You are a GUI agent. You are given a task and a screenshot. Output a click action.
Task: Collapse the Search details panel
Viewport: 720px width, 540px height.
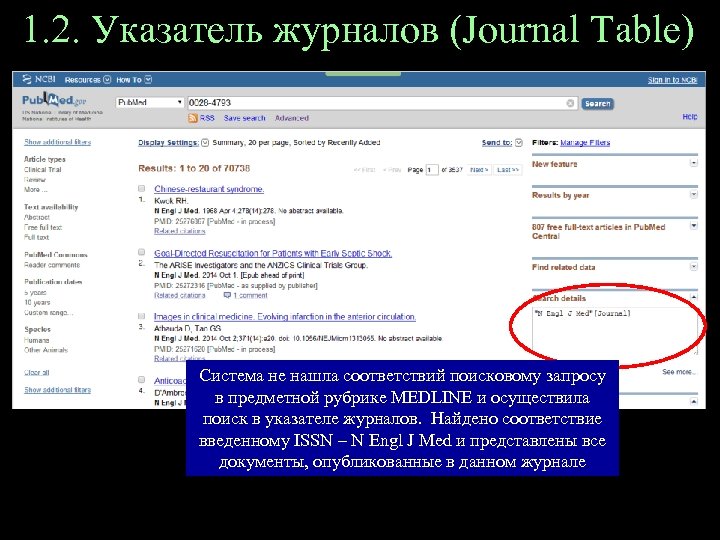tap(694, 297)
